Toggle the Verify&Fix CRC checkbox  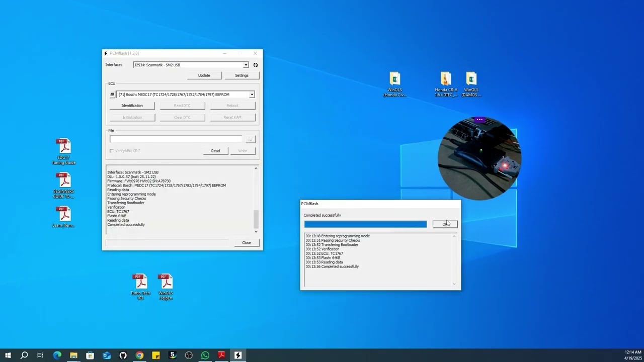coord(112,151)
